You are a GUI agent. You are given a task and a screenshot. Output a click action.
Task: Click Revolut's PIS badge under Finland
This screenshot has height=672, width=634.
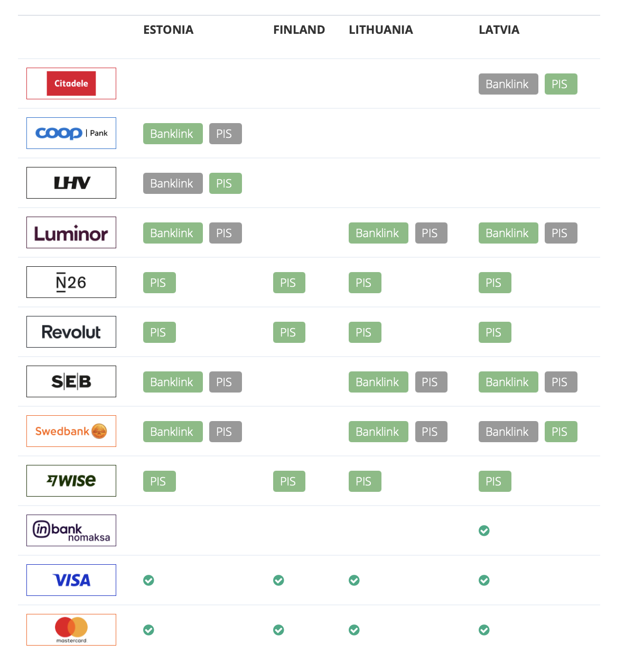coord(288,332)
